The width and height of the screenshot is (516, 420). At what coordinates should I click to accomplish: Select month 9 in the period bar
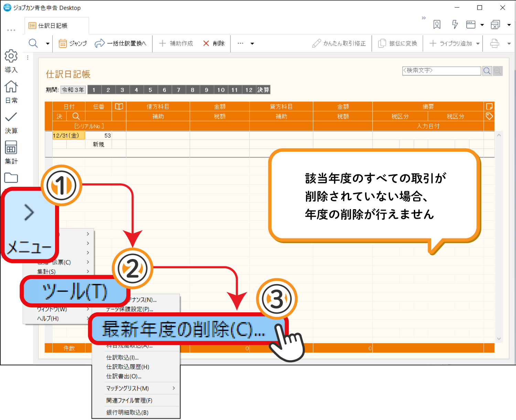click(x=207, y=90)
